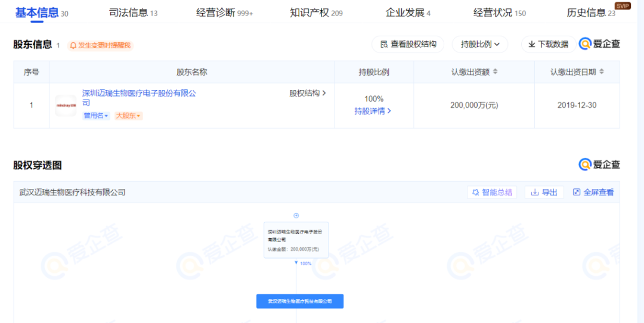Open fullscreen view with 全屏查看
The image size is (644, 323).
[593, 192]
